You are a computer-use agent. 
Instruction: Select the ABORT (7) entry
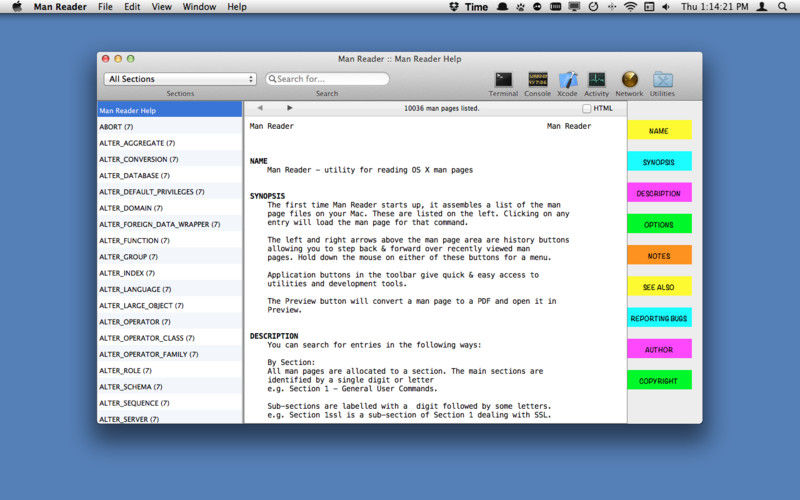point(169,127)
